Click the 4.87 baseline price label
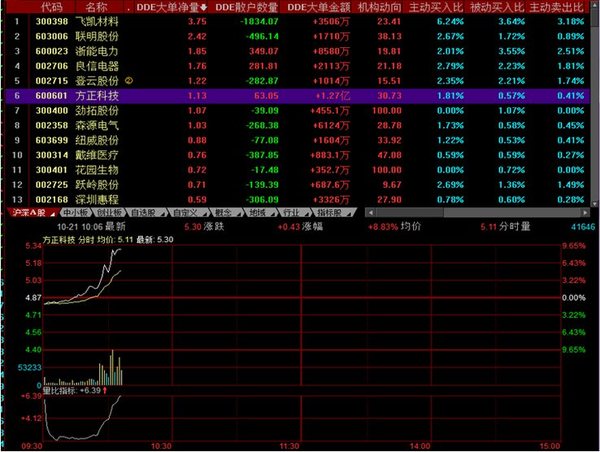 [33, 297]
